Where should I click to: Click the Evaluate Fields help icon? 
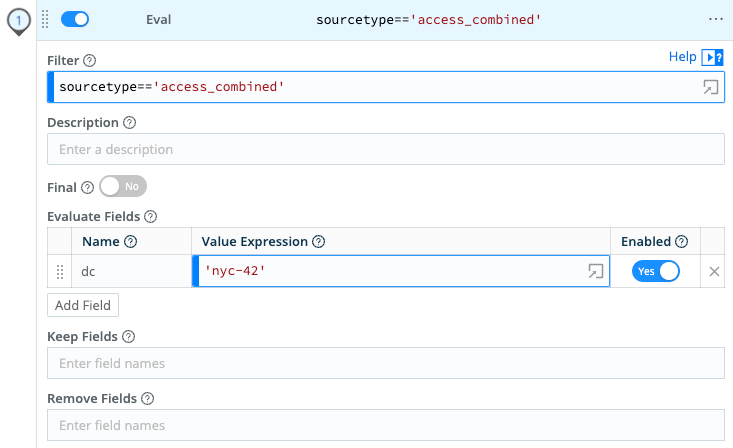(151, 216)
